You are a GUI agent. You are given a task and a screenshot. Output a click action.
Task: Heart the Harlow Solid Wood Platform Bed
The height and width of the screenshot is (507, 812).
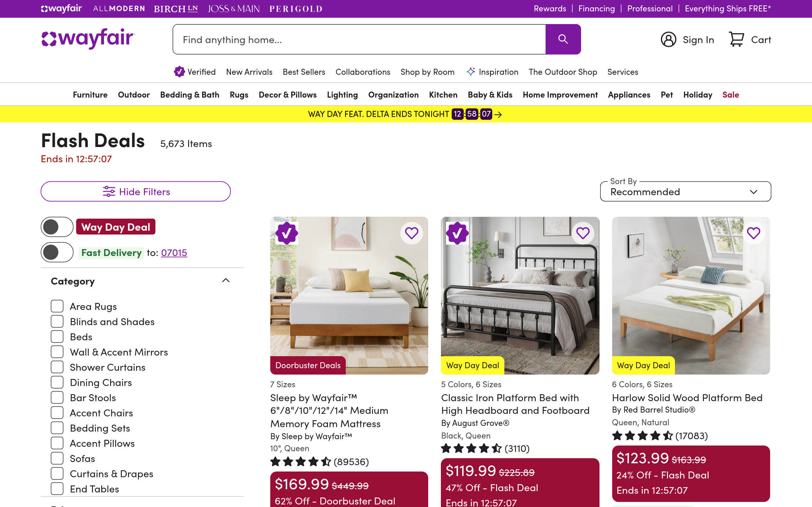coord(753,233)
